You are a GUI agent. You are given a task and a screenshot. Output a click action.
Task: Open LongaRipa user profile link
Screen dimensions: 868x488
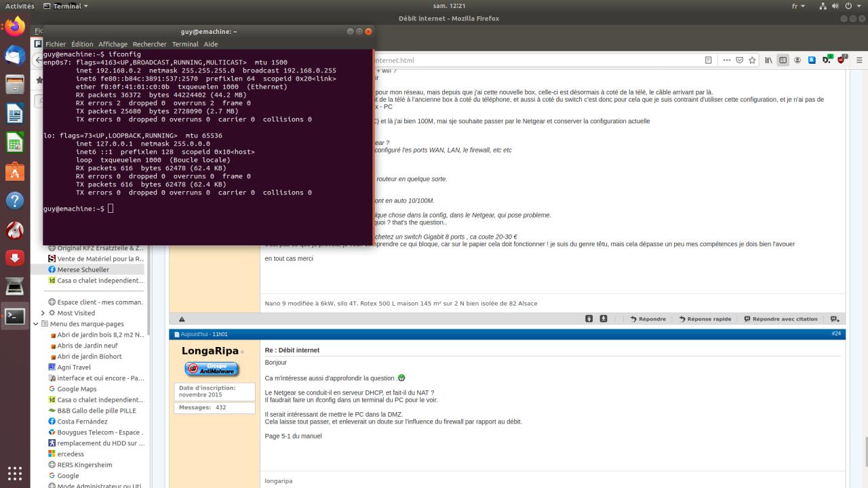(210, 351)
